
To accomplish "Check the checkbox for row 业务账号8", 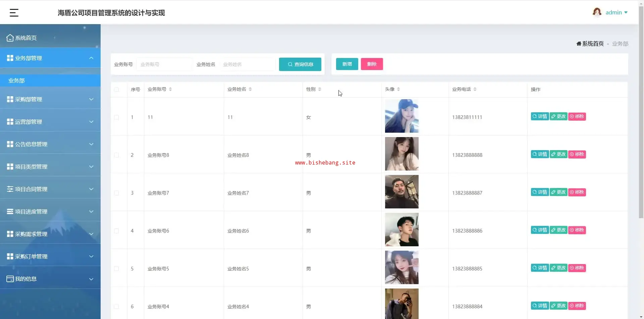I will coord(116,155).
